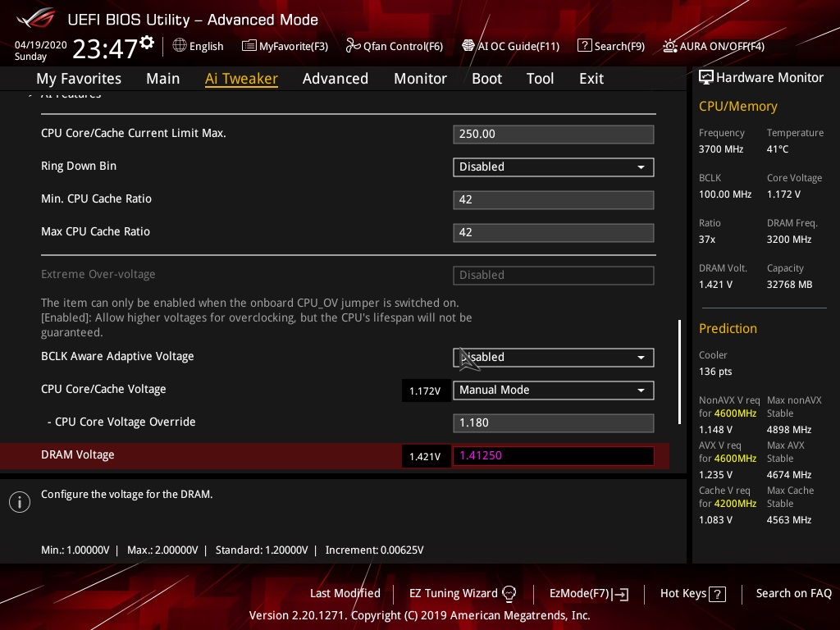The height and width of the screenshot is (630, 840).
Task: Open EZ Tuning Wizard
Action: coord(463,594)
